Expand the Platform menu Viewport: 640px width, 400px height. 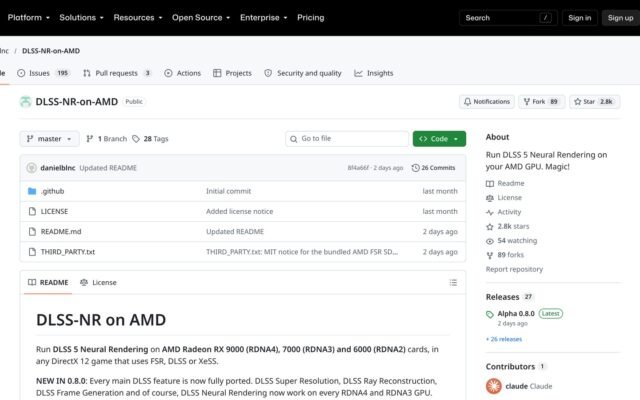(29, 18)
